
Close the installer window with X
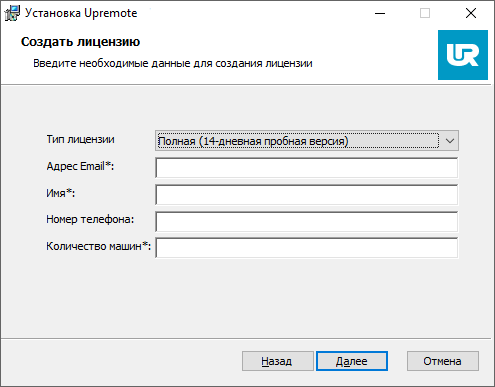tap(471, 13)
